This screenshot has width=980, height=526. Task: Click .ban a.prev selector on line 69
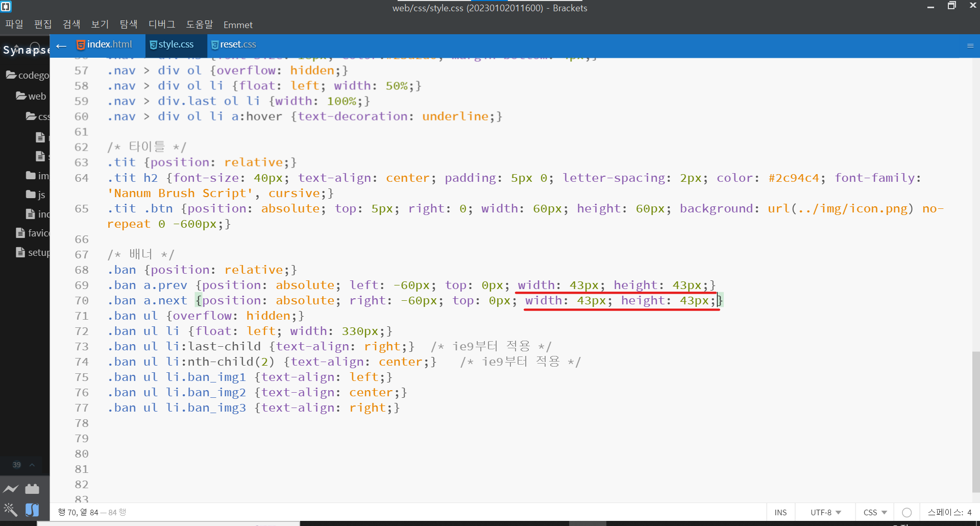[x=147, y=285]
